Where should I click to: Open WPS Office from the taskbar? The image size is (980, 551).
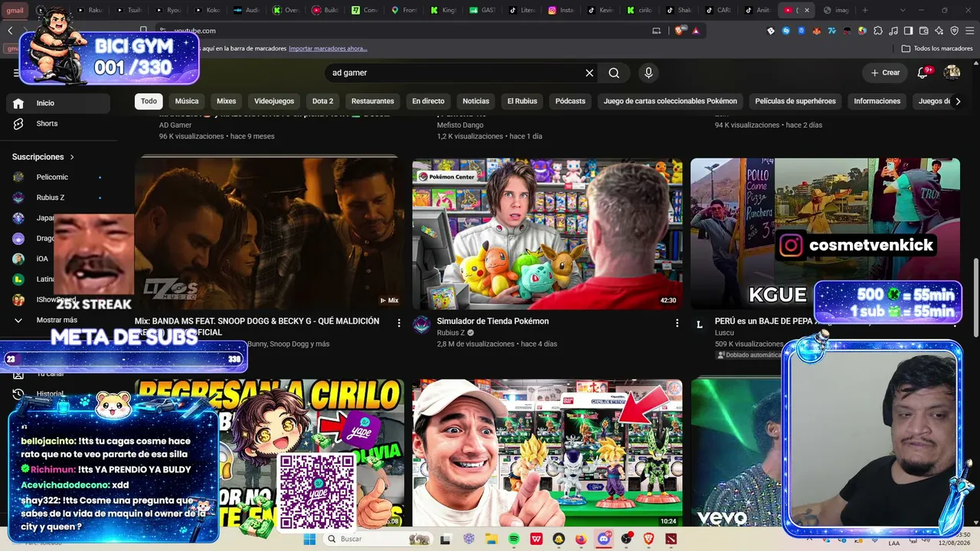tap(537, 539)
